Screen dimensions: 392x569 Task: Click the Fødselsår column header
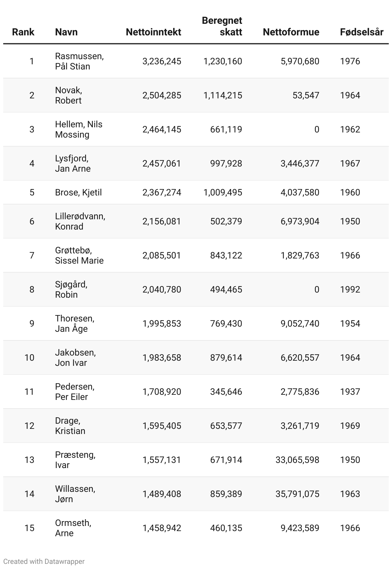(x=361, y=32)
